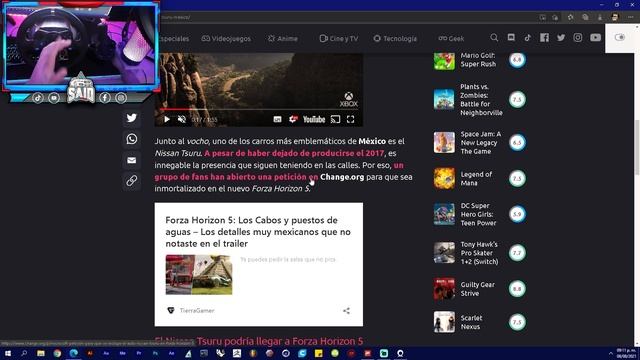The height and width of the screenshot is (360, 640).
Task: Click taskbar clock and date
Action: (x=627, y=353)
